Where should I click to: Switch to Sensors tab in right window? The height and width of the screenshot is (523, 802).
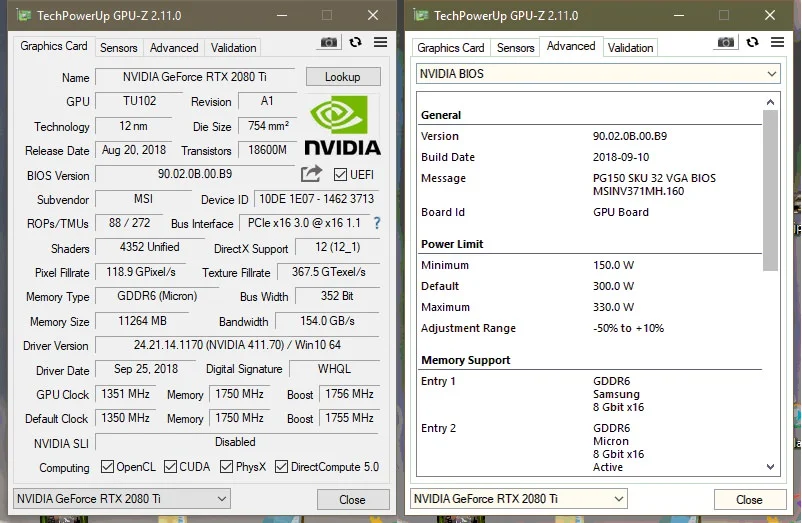point(516,48)
